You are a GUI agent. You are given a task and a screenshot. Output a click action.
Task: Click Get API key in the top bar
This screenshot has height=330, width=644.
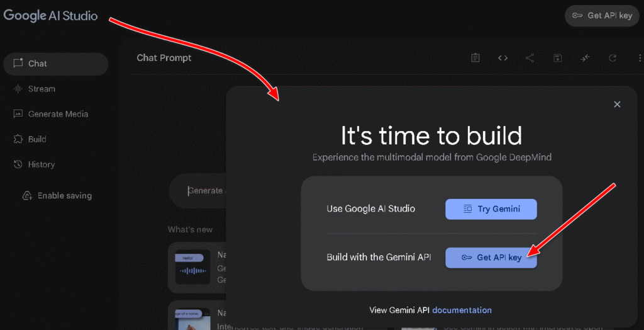click(602, 16)
